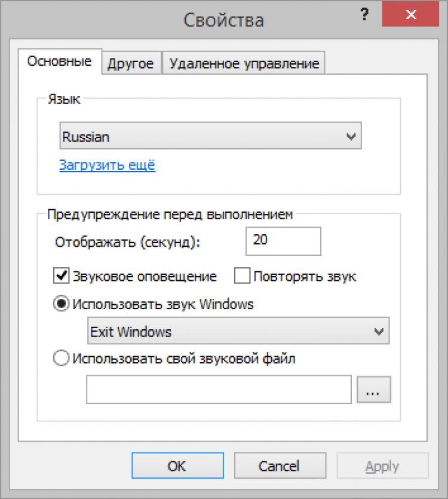
Task: Click the question mark help button
Action: [364, 16]
